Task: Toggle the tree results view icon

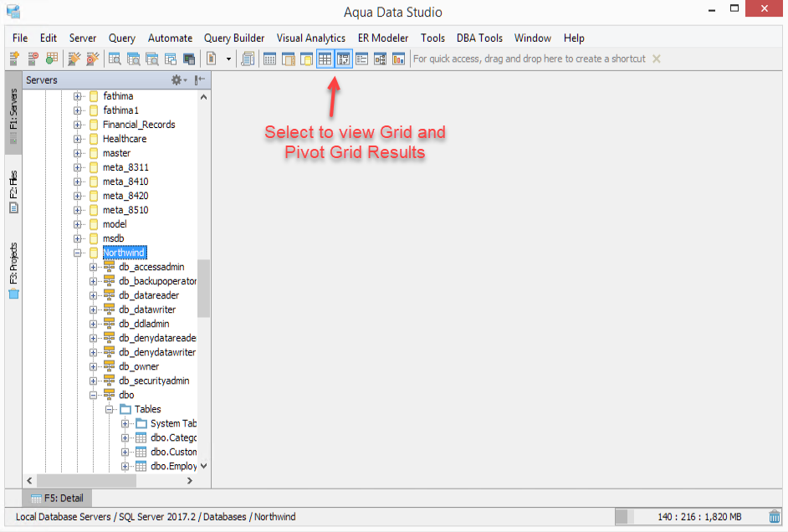Action: pos(381,59)
